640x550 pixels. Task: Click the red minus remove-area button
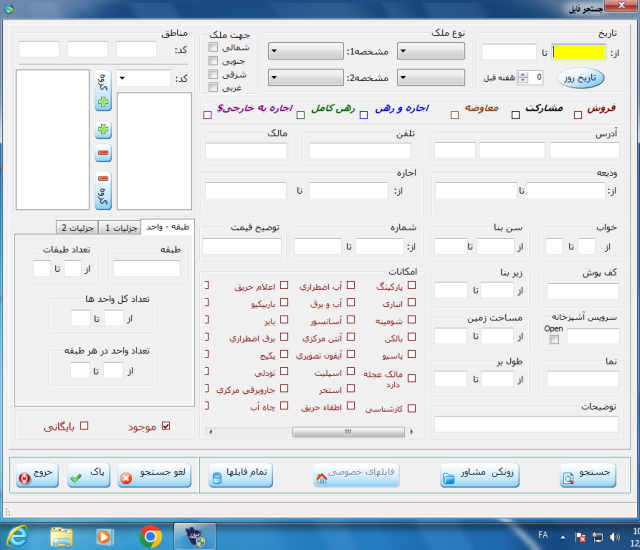coord(103,154)
